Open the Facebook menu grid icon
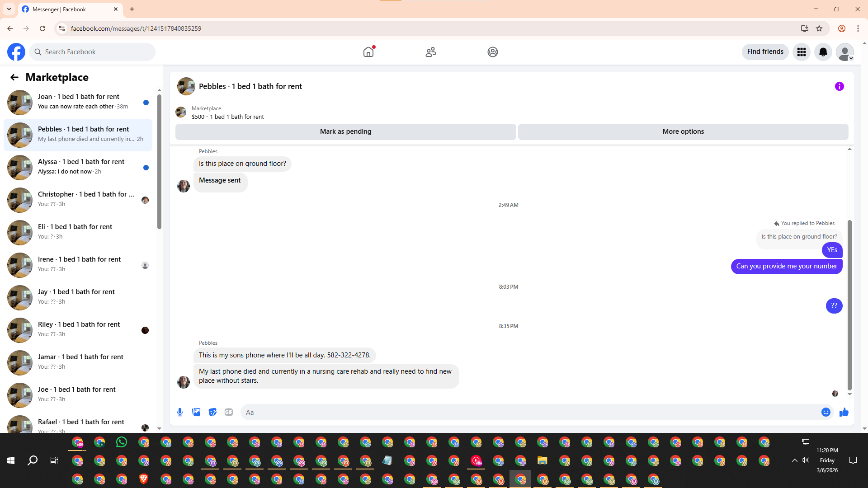Screen dimensions: 868x488 pos(801,52)
